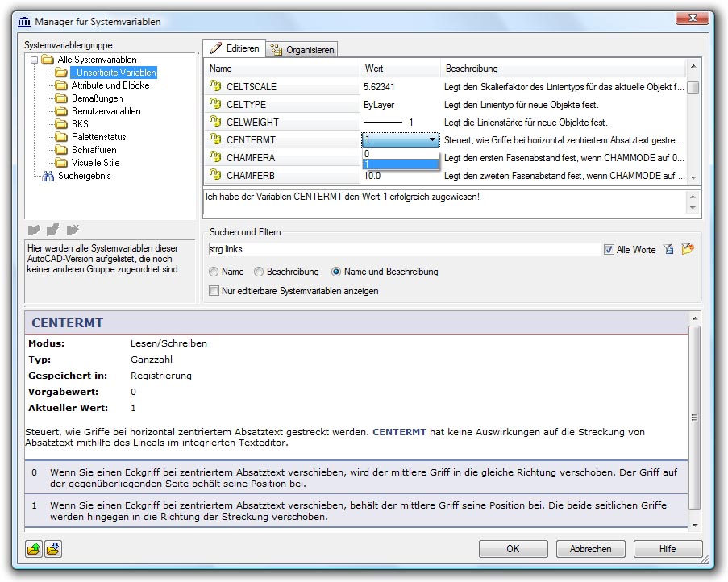Click the CENTERMT link in the description text
The image size is (728, 582).
coord(399,432)
